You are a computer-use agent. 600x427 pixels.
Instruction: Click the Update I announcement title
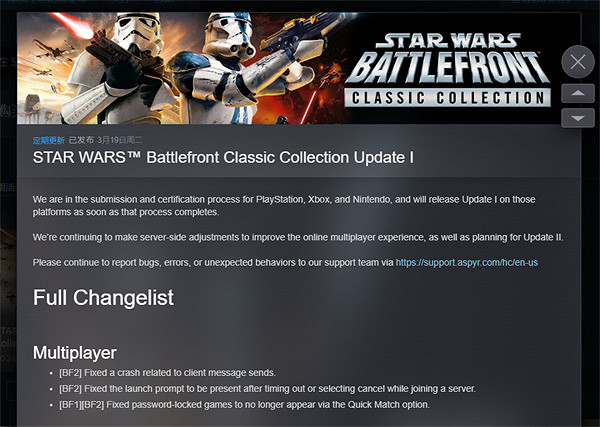point(223,157)
